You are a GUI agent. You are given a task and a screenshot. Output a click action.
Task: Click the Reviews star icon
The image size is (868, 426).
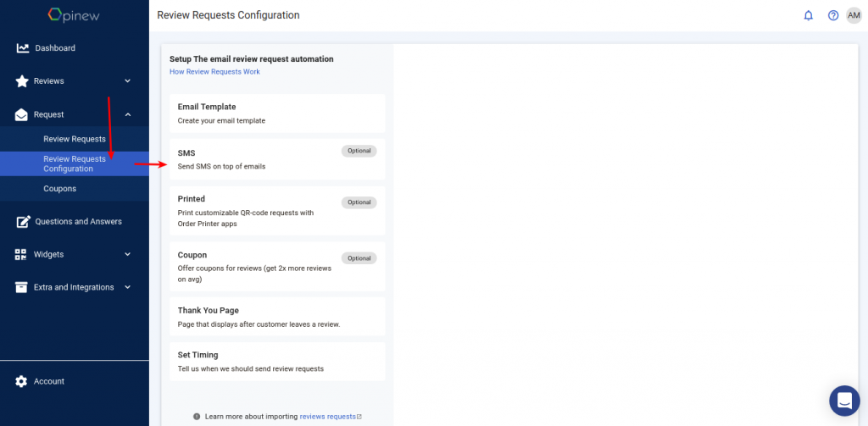21,81
